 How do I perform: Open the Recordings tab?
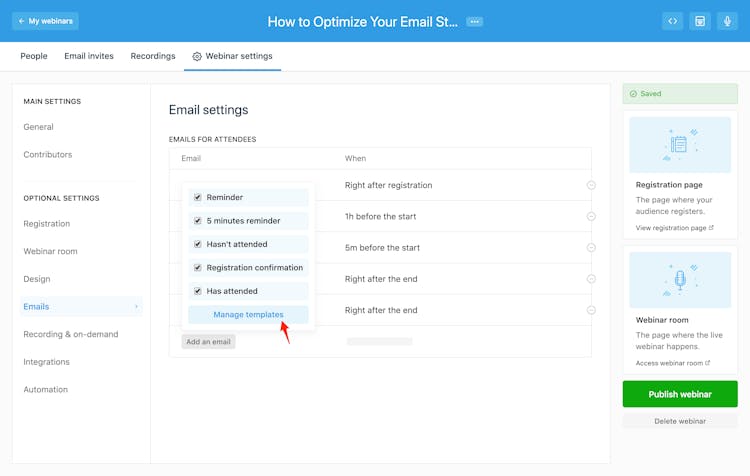click(153, 56)
